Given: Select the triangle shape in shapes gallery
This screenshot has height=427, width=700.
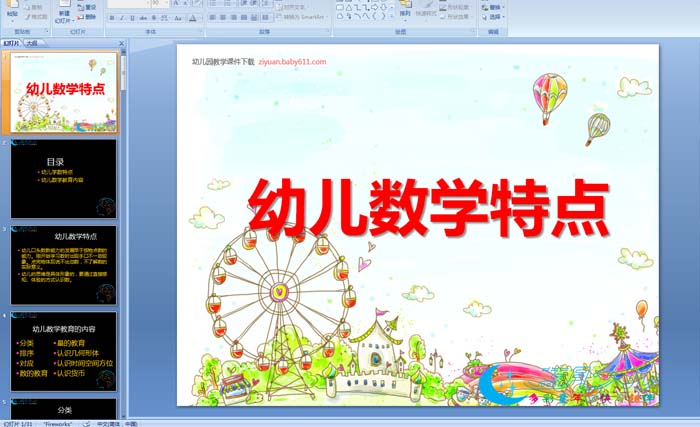Looking at the screenshot, I should pyautogui.click(x=349, y=8).
